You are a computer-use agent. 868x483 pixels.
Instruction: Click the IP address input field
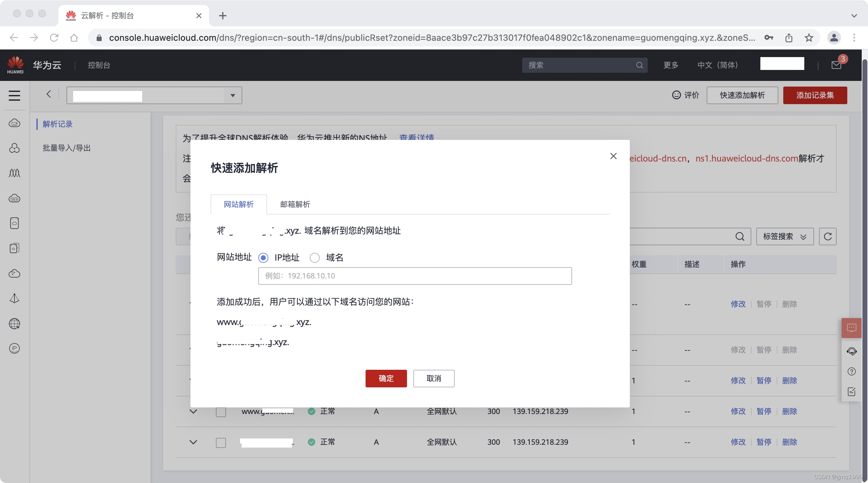click(x=415, y=276)
